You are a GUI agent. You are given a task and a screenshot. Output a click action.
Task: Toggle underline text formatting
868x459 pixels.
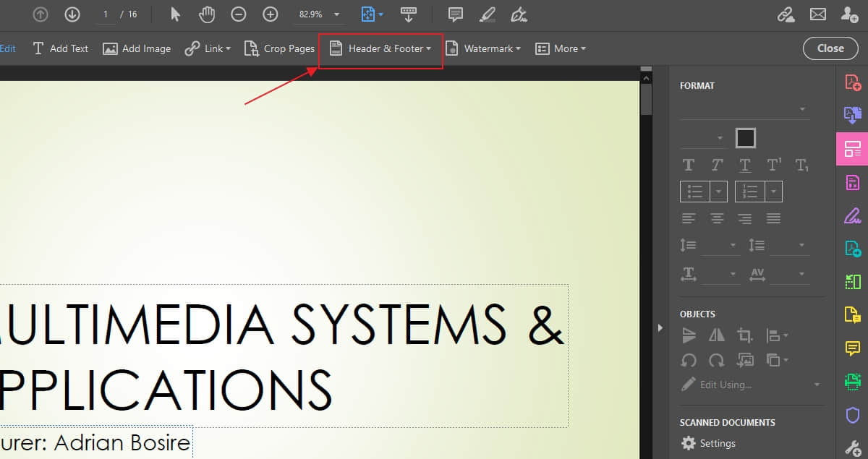745,165
